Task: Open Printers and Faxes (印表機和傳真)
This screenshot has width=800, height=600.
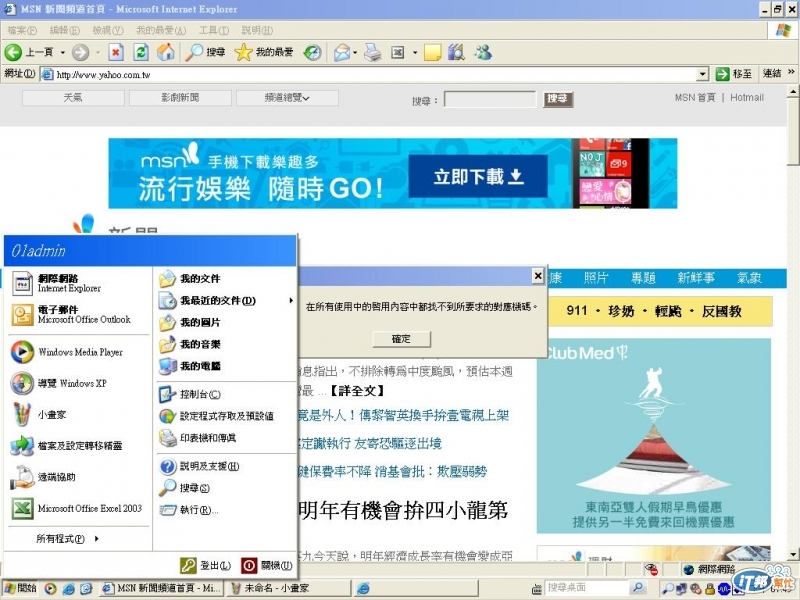Action: pyautogui.click(x=226, y=438)
